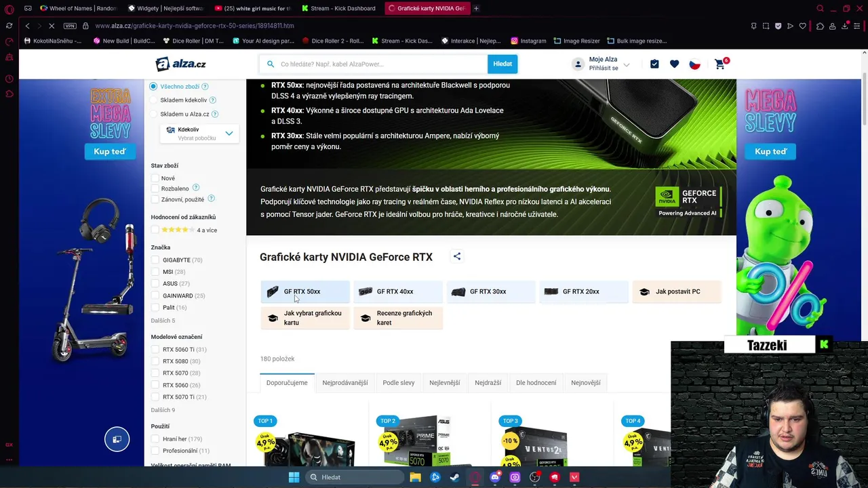The image size is (868, 488).
Task: Switch to the Podle slevy sort tab
Action: click(x=399, y=383)
